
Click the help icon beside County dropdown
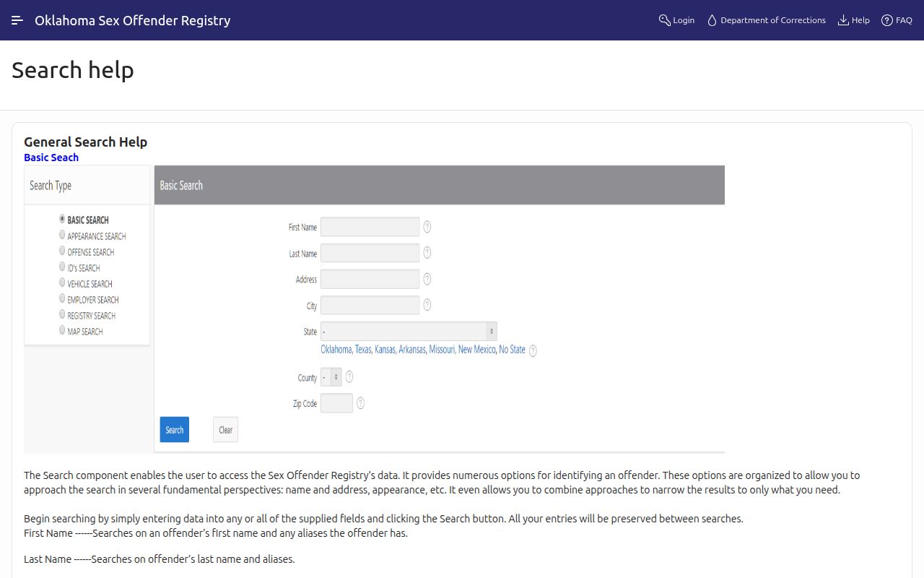tap(349, 376)
